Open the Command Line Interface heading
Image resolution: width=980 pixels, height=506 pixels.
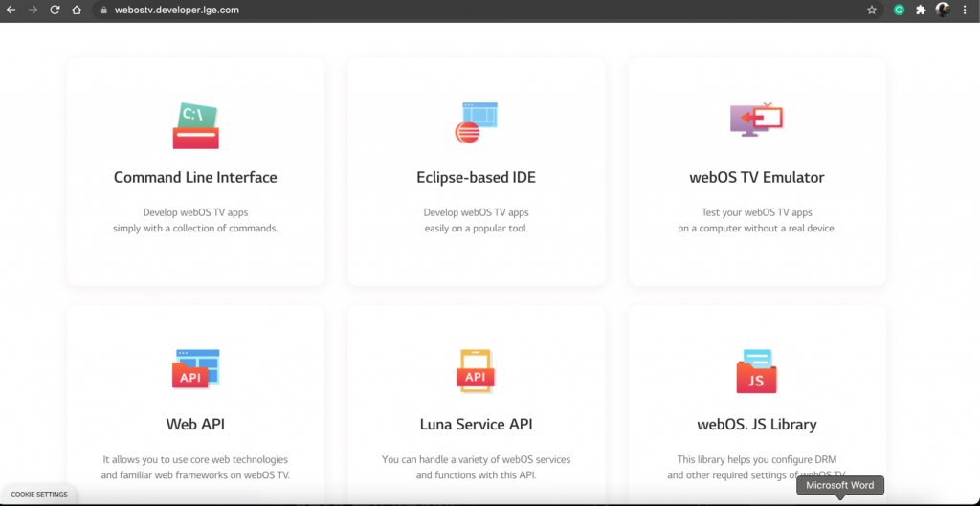click(x=195, y=177)
